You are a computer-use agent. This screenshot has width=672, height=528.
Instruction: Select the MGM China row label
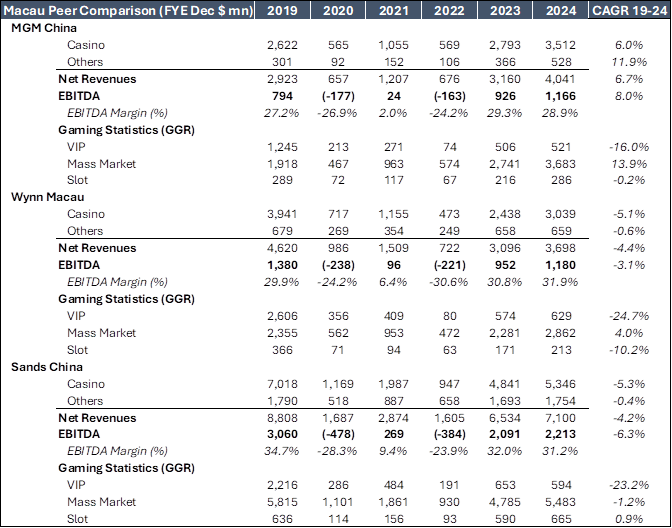click(44, 28)
